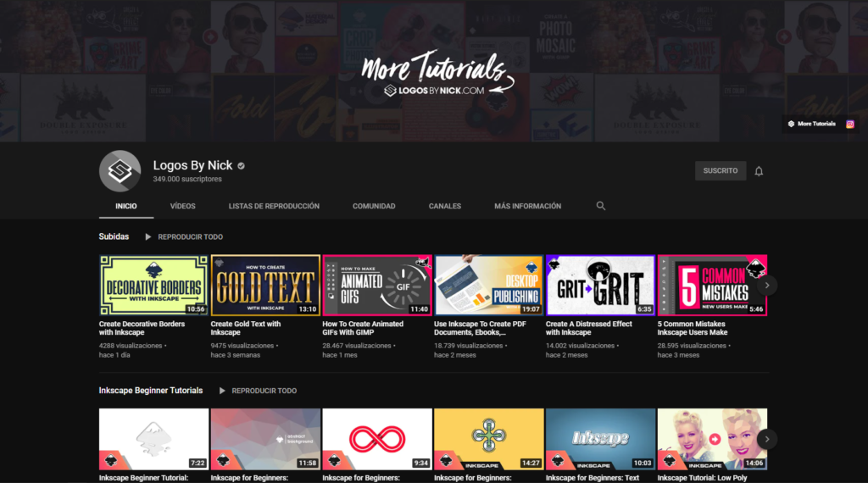Click play icon beside Inkscape Beginner Tutorials

point(222,391)
